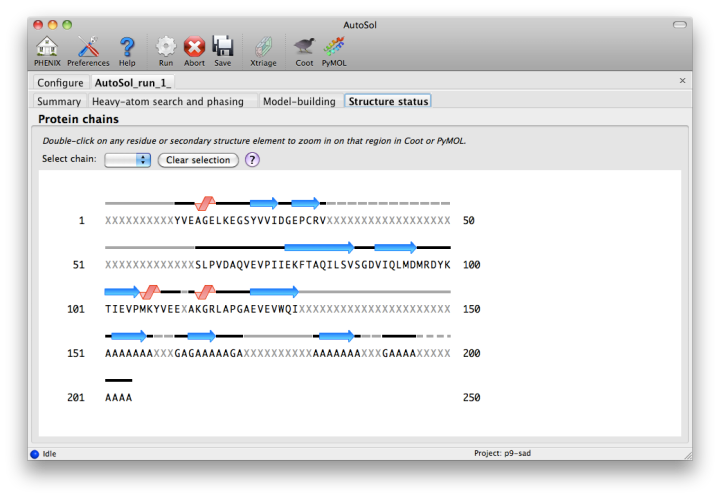
Task: Launch PyMOL from the toolbar
Action: (x=334, y=47)
